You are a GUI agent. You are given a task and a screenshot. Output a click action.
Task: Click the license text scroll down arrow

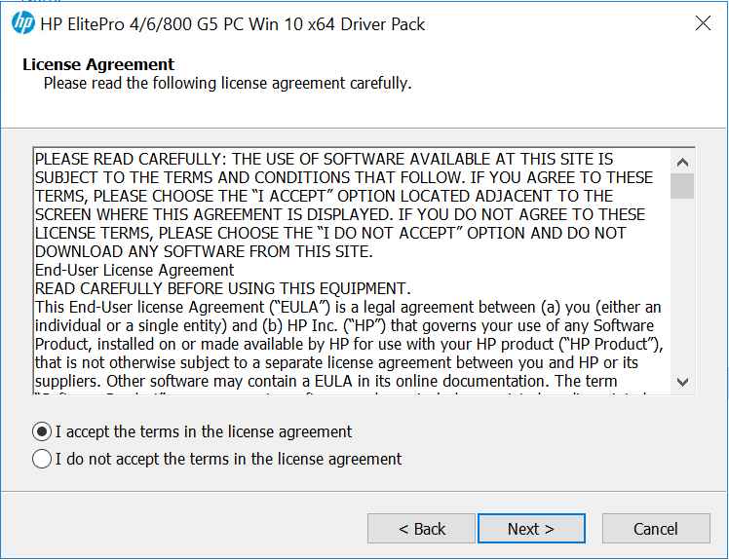click(682, 382)
